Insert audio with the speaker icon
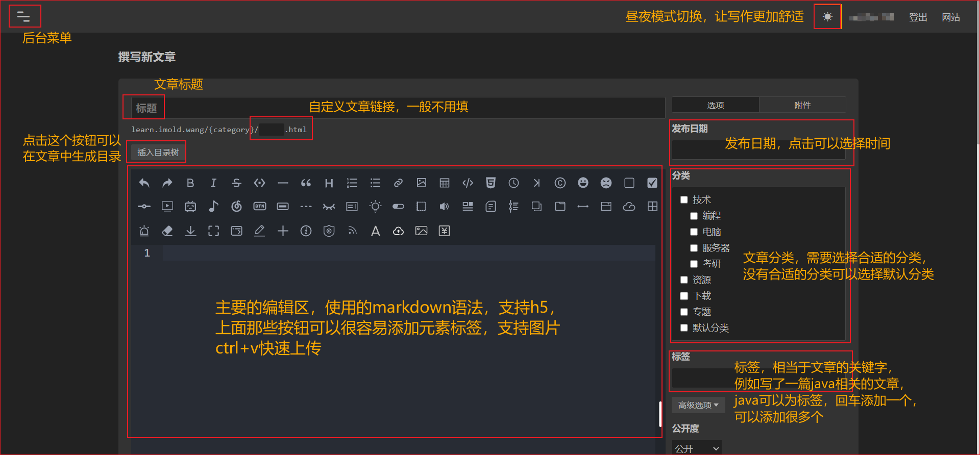 [x=445, y=206]
